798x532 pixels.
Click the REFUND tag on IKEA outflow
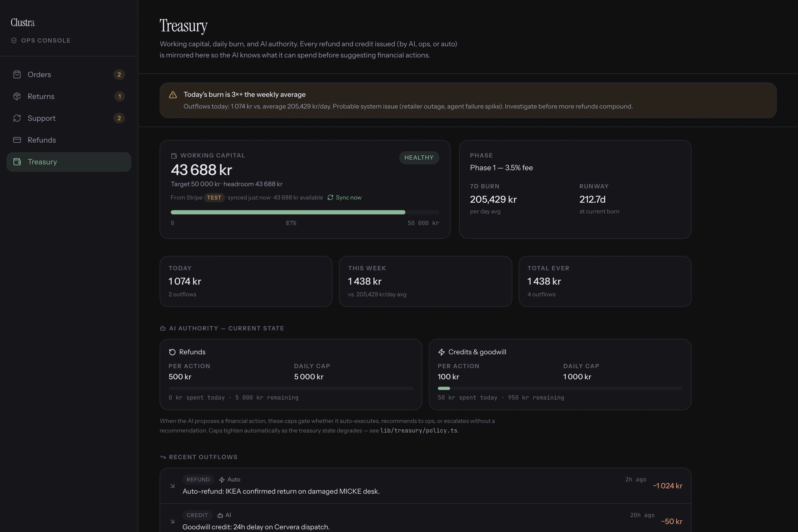pyautogui.click(x=198, y=479)
